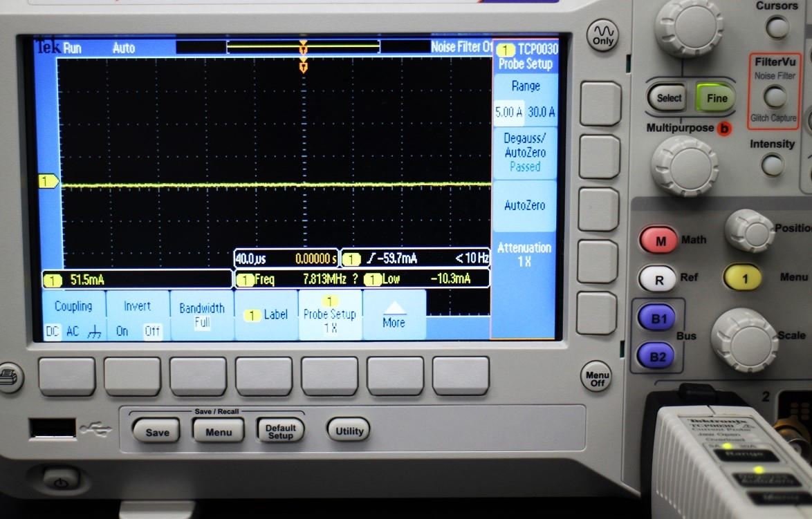Toggle Invert On/Off on screen
Viewport: 812px width, 519px height.
(137, 315)
